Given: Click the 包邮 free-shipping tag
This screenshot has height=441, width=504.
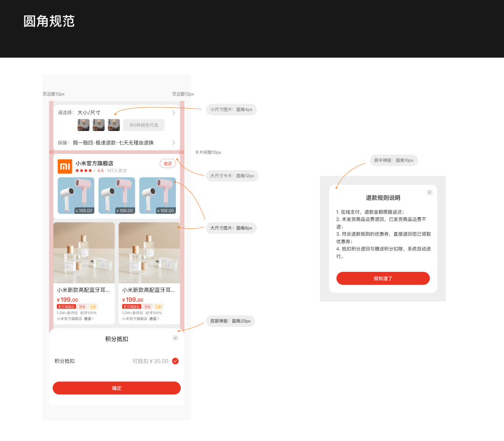Looking at the screenshot, I should (93, 306).
